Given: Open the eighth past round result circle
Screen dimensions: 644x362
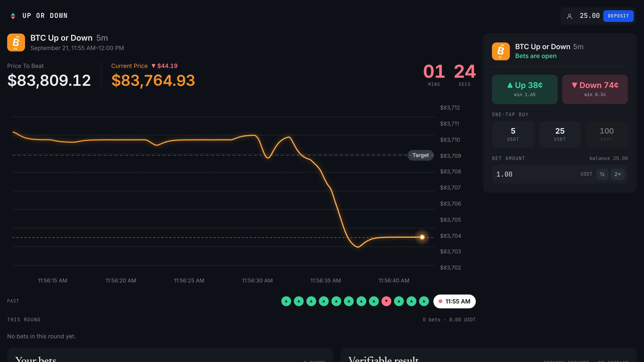Looking at the screenshot, I should 374,301.
